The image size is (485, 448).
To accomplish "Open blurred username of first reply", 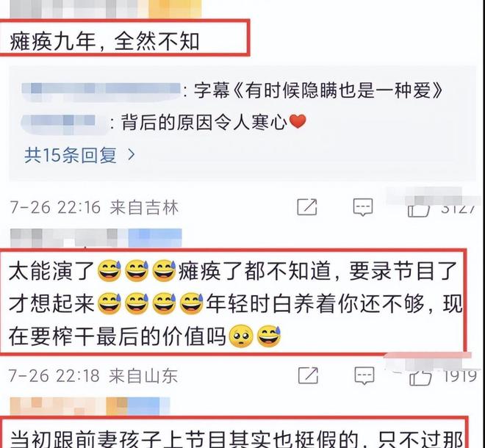I will coord(101,90).
